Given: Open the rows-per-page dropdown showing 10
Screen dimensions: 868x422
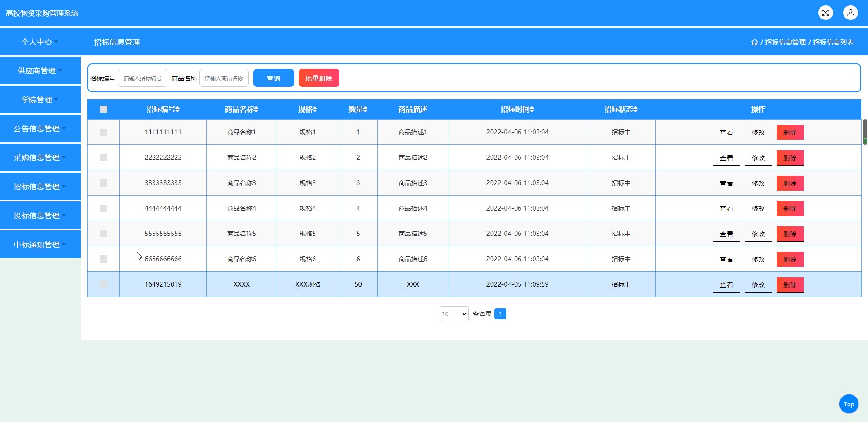Looking at the screenshot, I should pyautogui.click(x=454, y=314).
